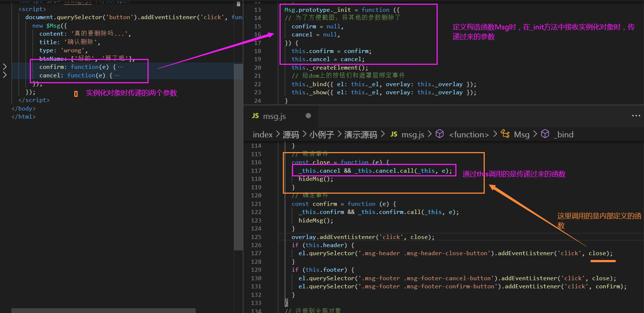Click line number 117 in msg.js editor
Viewport: 644px width, 313px height.
tap(256, 170)
